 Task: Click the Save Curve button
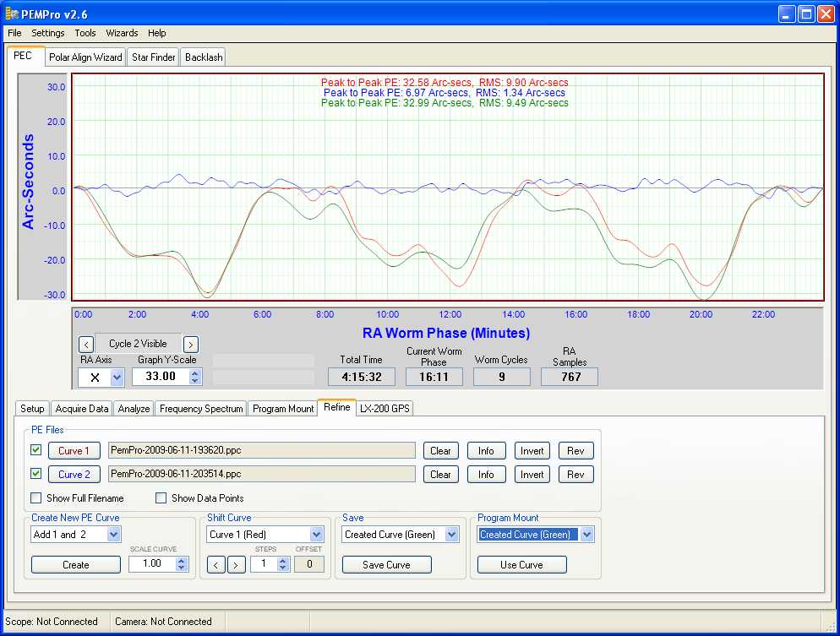[386, 565]
